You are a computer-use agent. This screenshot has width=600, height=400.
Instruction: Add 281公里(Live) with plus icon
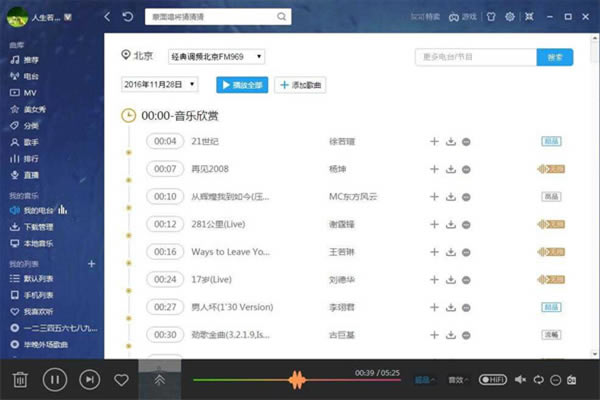coord(434,224)
